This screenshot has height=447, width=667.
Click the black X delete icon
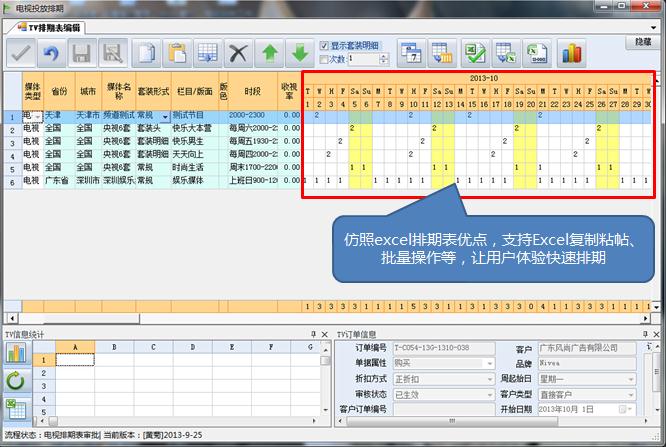click(238, 53)
